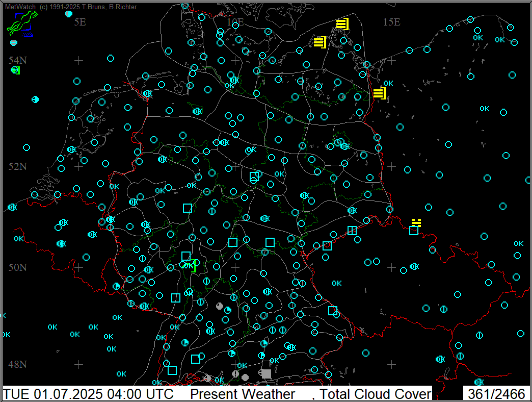Image resolution: width=532 pixels, height=402 pixels.
Task: Click the MetWatch copyright text
Action: [71, 7]
